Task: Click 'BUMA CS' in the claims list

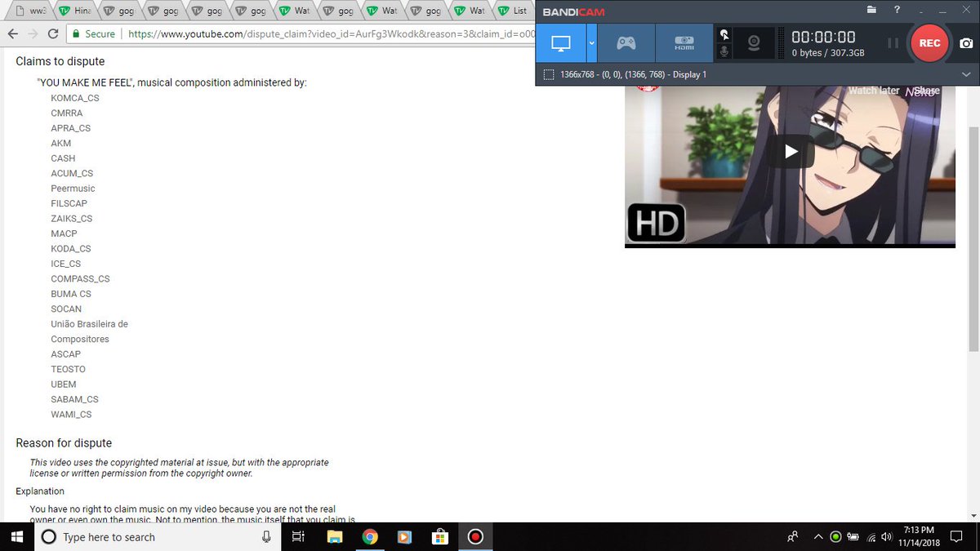Action: pos(71,294)
